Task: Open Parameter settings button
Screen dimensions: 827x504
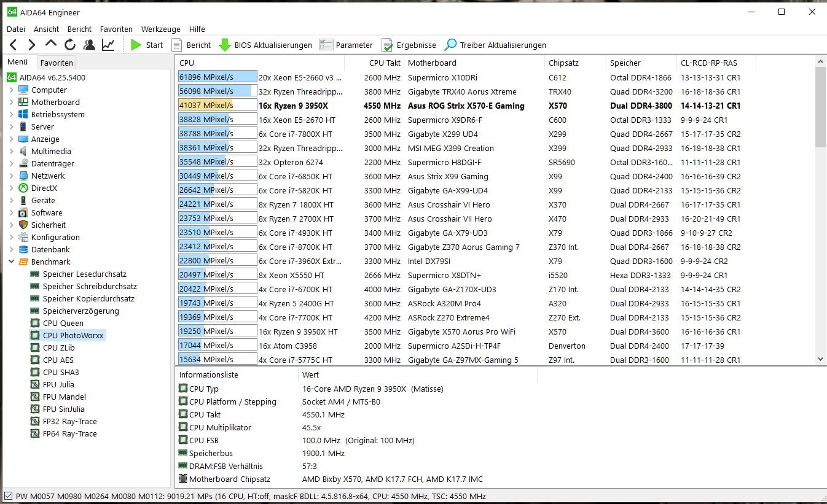Action: 346,45
